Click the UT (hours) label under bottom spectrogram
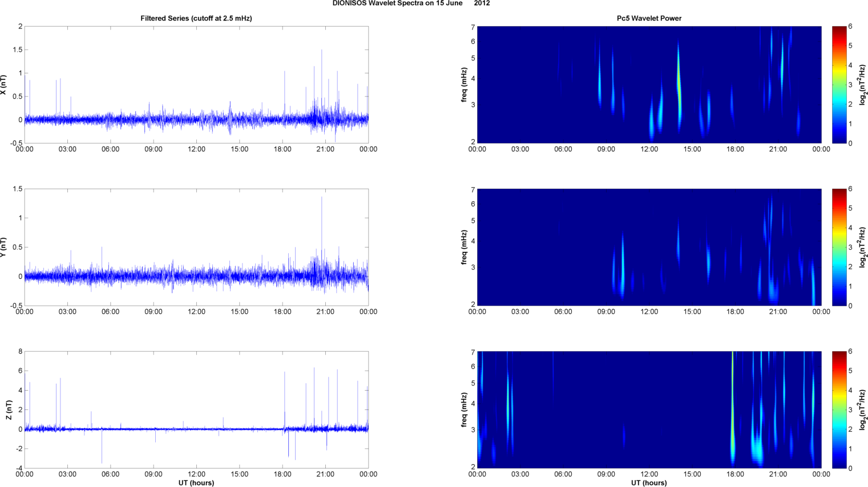Viewport: 868px width, 487px height. pyautogui.click(x=649, y=483)
